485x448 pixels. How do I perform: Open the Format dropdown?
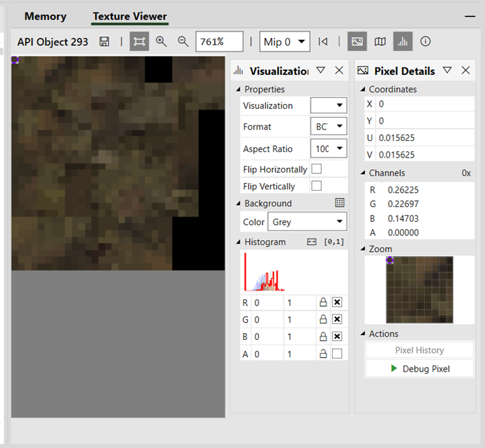(x=329, y=126)
